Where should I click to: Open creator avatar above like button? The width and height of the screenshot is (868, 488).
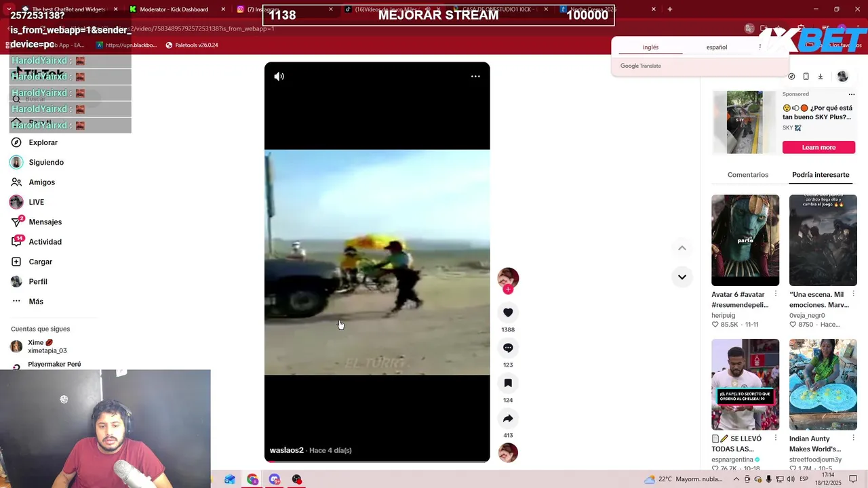point(508,278)
